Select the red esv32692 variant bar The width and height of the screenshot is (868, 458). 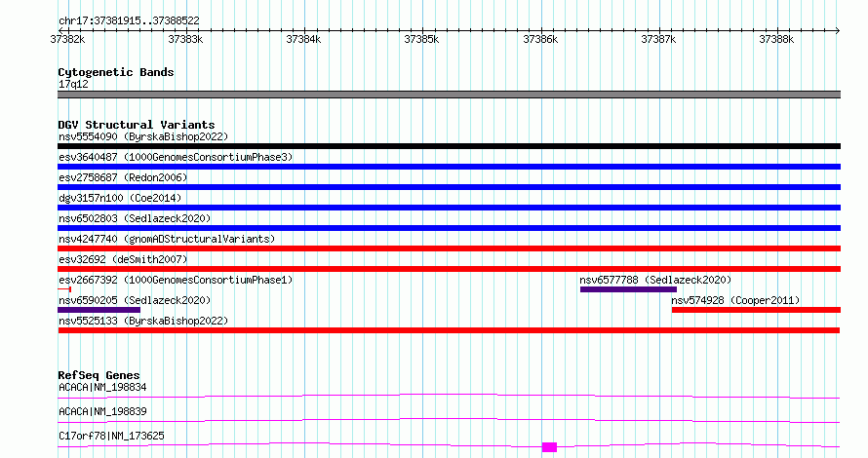(449, 269)
